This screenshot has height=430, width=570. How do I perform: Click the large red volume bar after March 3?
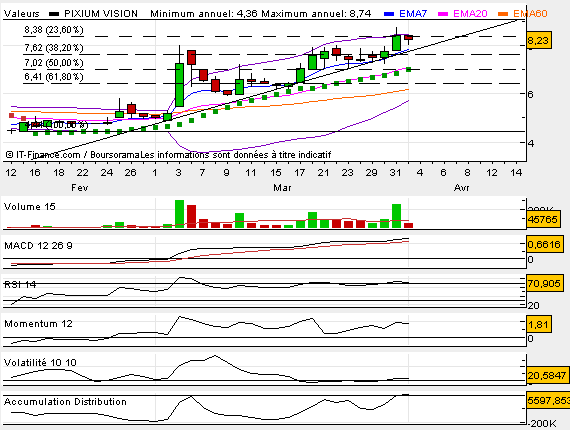(192, 216)
